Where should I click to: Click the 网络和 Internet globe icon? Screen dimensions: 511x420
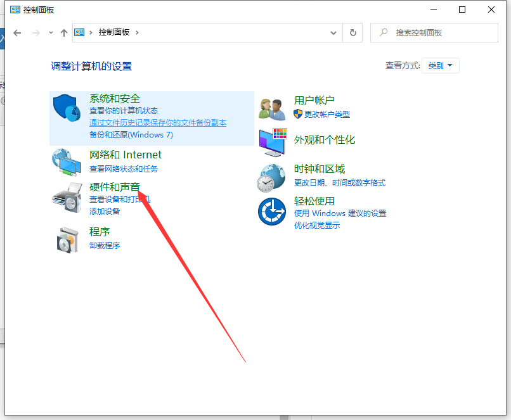coord(64,162)
